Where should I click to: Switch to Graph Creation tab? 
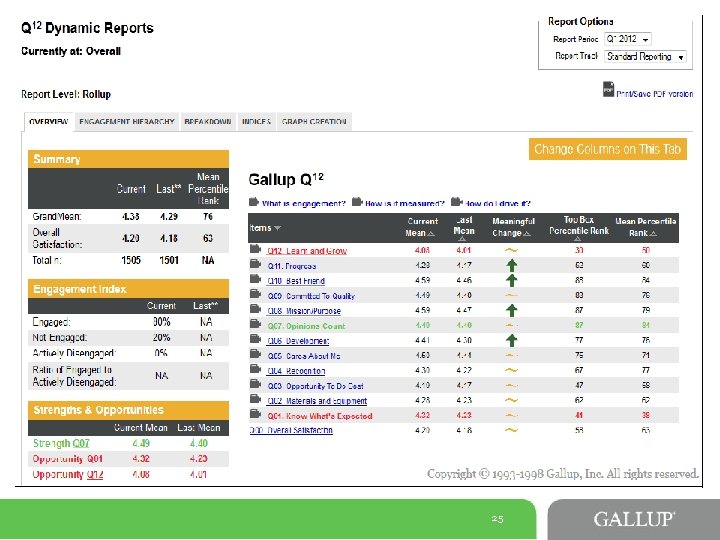pyautogui.click(x=314, y=122)
